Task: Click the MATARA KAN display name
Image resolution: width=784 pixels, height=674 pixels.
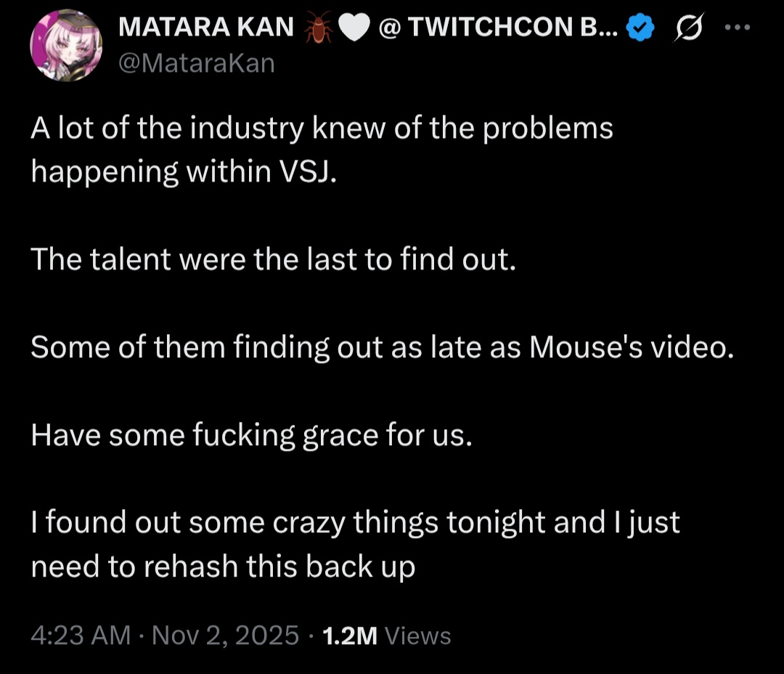Action: click(x=205, y=28)
